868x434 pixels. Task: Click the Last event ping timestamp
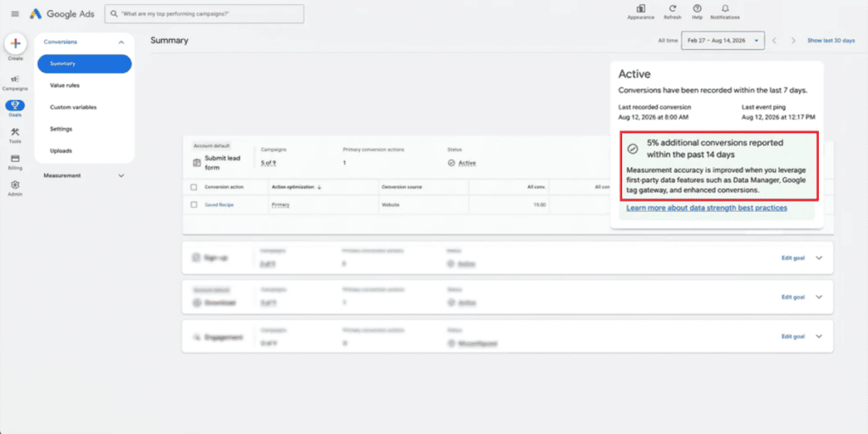(x=778, y=117)
